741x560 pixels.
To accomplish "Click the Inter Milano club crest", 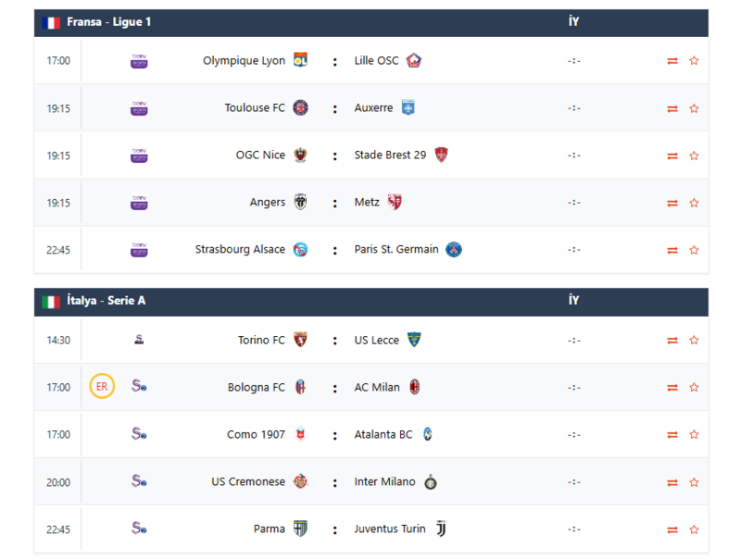I will (431, 482).
